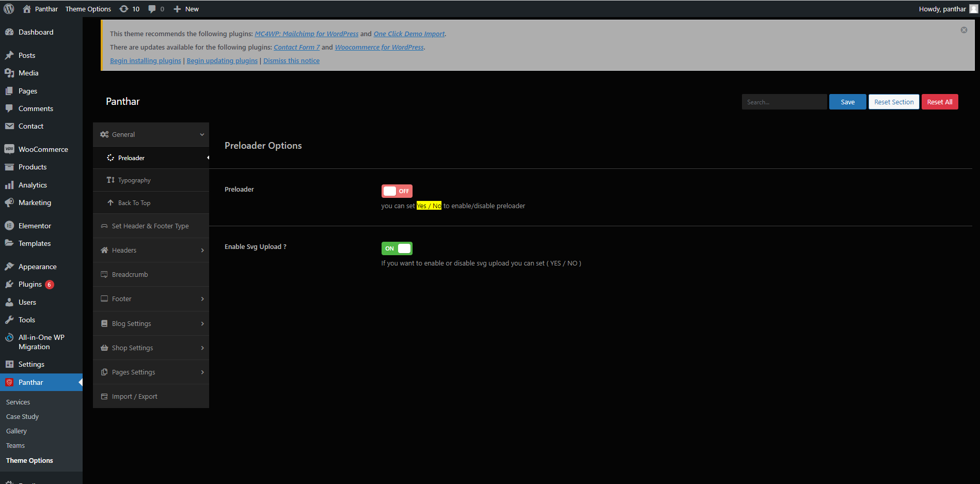Viewport: 980px width, 484px height.
Task: Select the Preloader options tab
Action: pyautogui.click(x=151, y=158)
